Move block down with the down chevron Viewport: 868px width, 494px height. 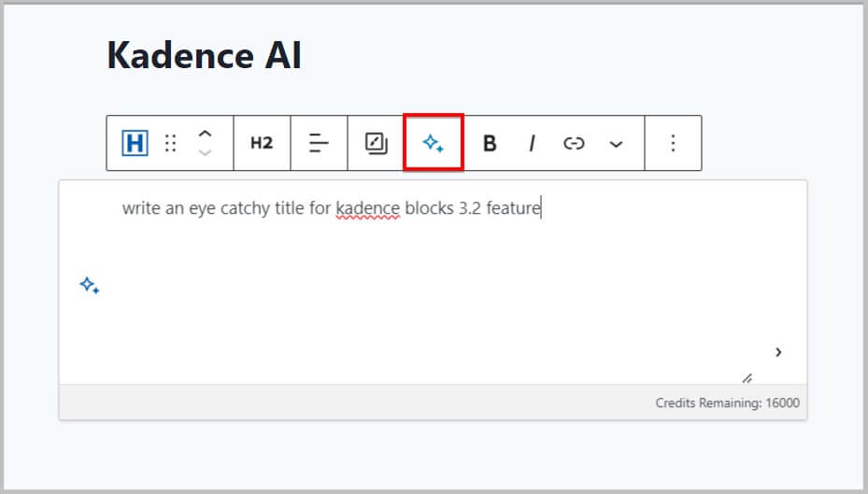206,152
